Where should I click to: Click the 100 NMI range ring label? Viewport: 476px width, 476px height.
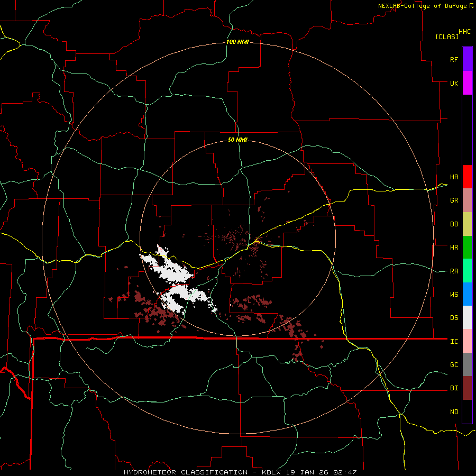coord(237,42)
